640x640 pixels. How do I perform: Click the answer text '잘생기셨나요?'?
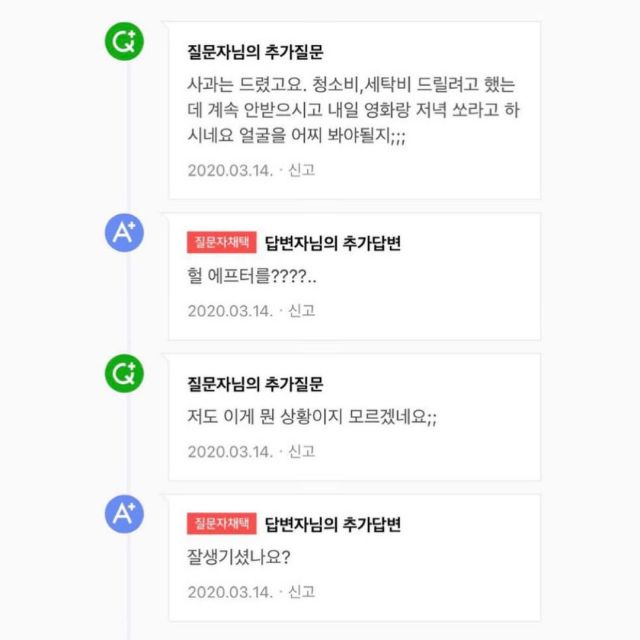[x=238, y=557]
